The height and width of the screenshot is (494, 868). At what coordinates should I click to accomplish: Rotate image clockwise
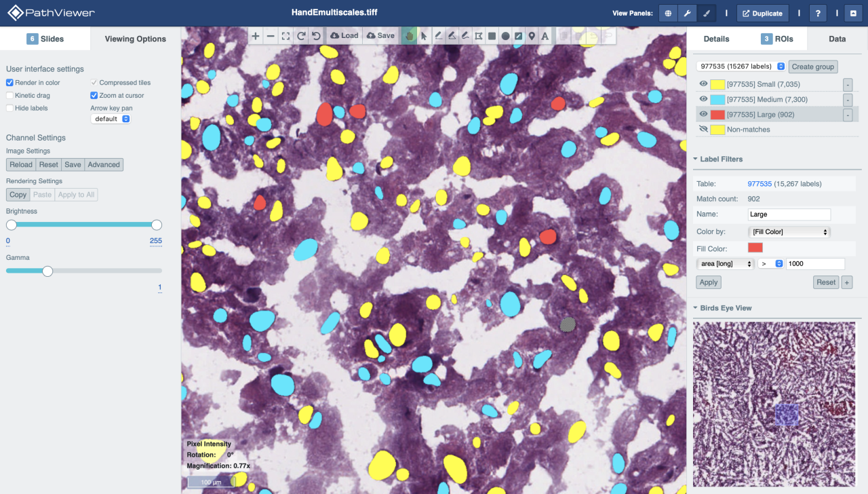pyautogui.click(x=301, y=36)
